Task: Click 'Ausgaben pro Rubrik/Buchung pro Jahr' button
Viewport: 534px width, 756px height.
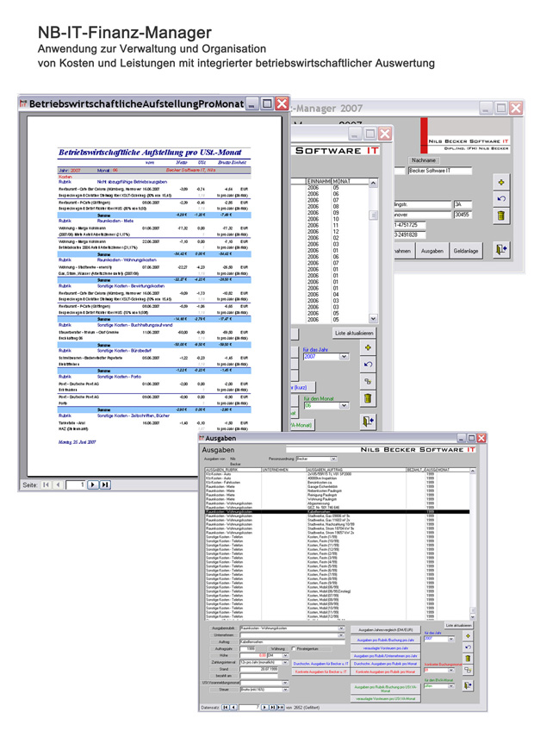Action: pos(385,640)
